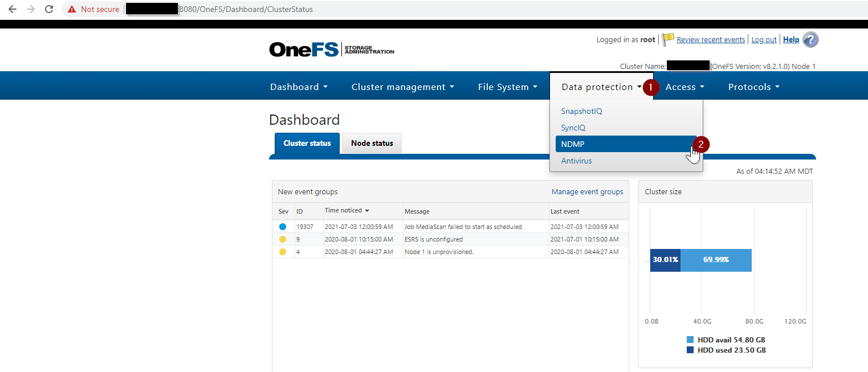Click the yellow flag icon beside Review recent events
Screen dimensions: 868x372
coord(667,39)
